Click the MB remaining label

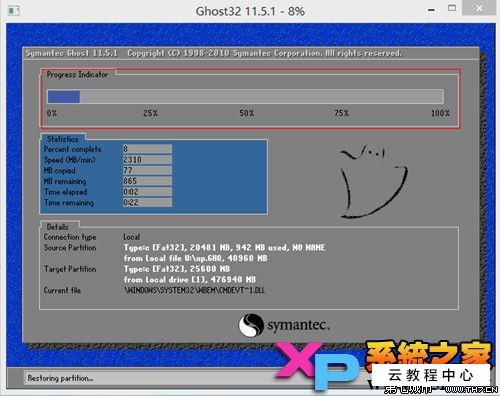coord(65,181)
